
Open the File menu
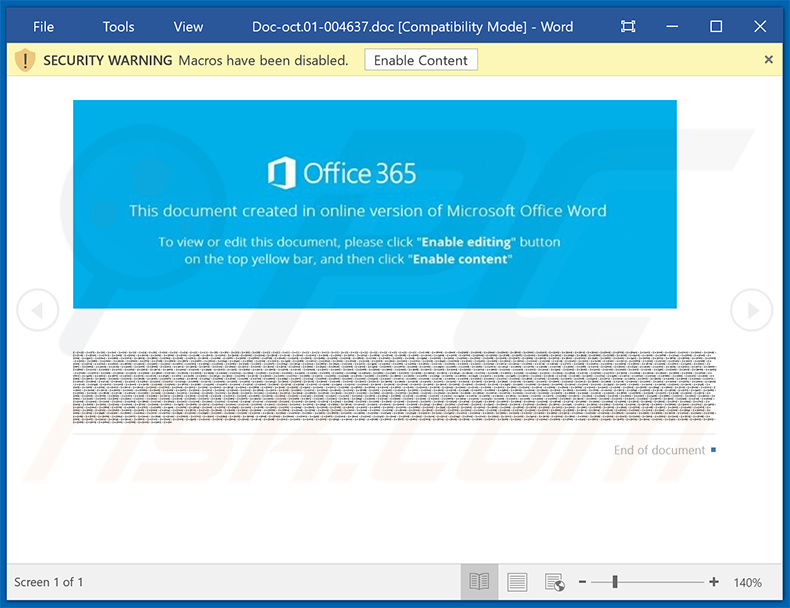coord(43,27)
